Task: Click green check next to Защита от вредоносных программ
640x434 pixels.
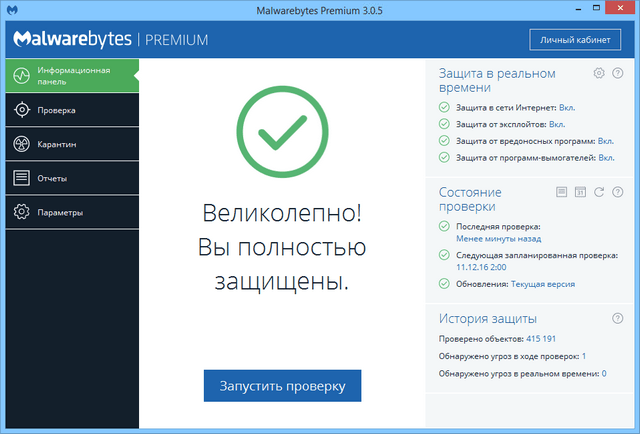Action: (x=444, y=140)
